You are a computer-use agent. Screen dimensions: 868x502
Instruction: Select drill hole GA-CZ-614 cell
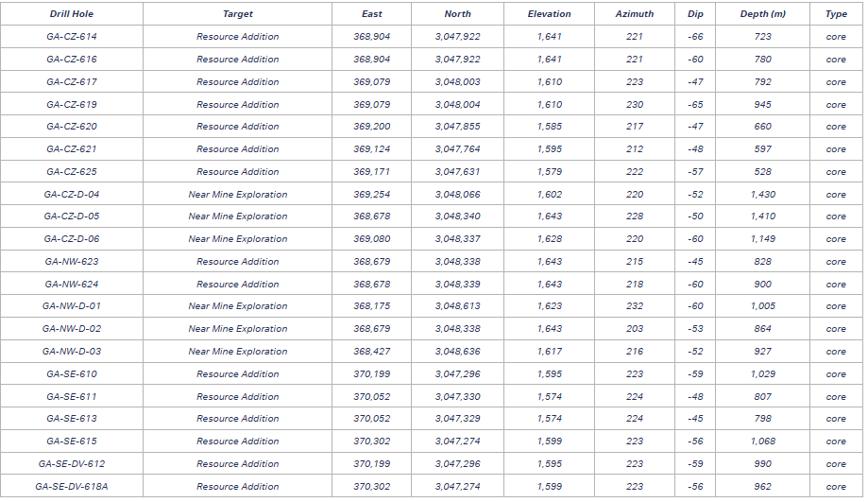(x=72, y=37)
